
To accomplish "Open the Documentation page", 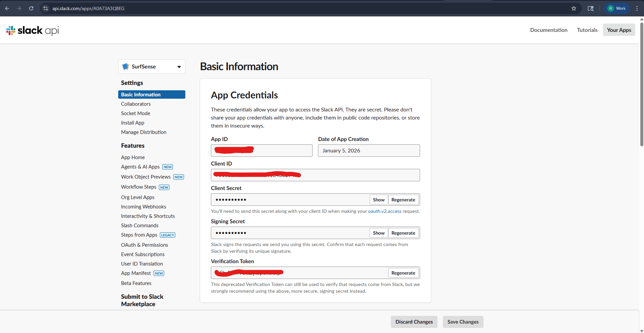I will pos(549,30).
